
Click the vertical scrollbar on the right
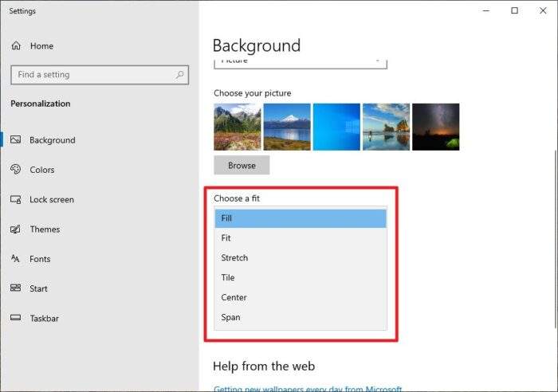pos(556,238)
